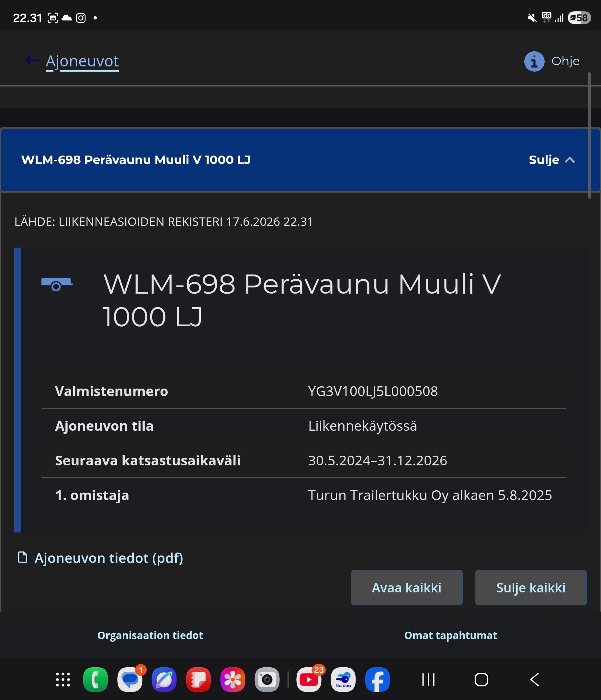Switch to Omat tapahtumat tab

coord(450,635)
